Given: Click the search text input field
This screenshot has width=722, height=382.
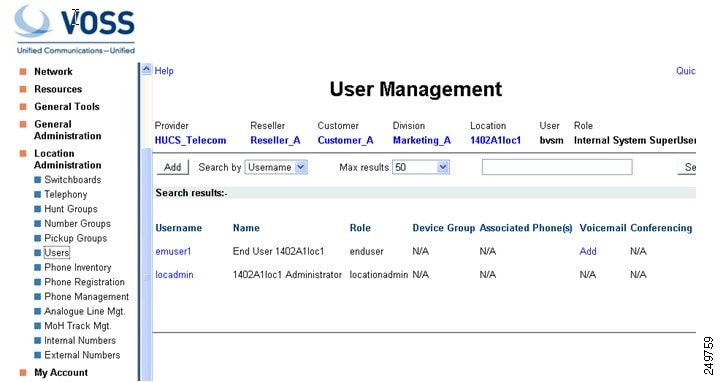Looking at the screenshot, I should click(x=557, y=167).
